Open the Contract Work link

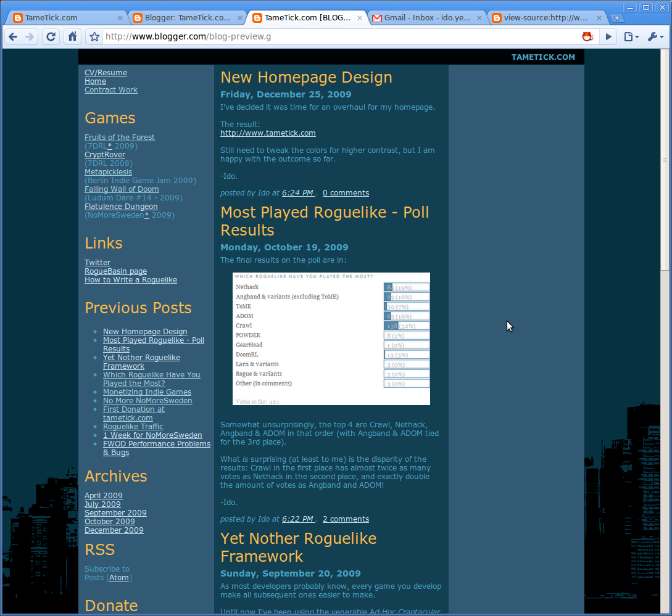111,90
